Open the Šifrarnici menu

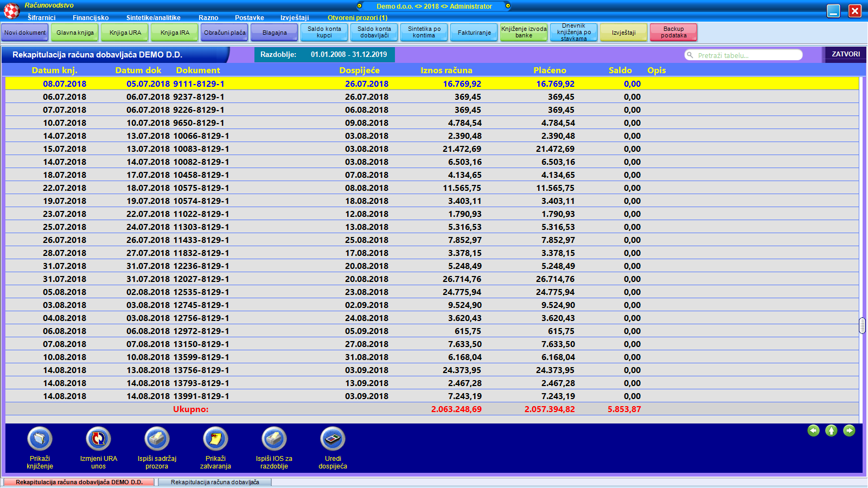tap(41, 18)
